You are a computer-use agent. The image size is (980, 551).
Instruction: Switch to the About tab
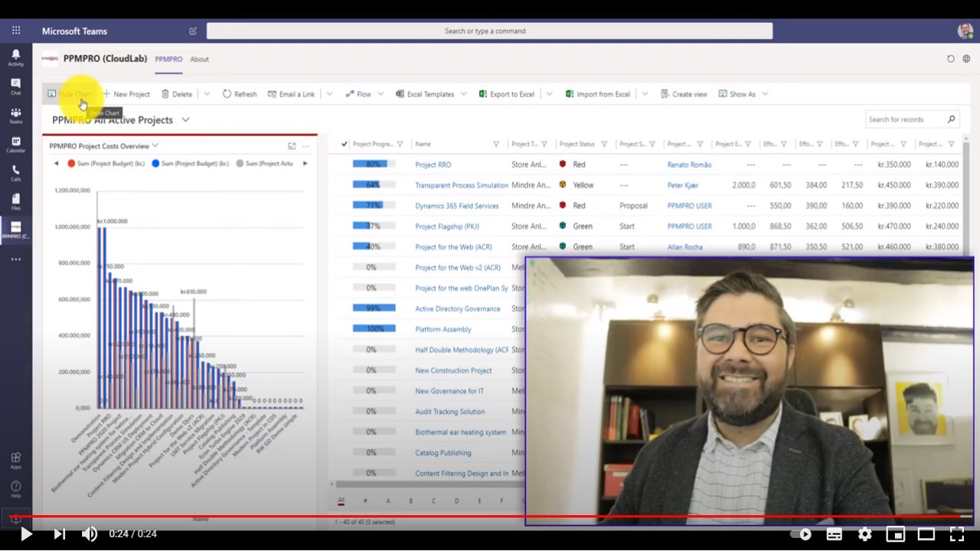click(199, 59)
